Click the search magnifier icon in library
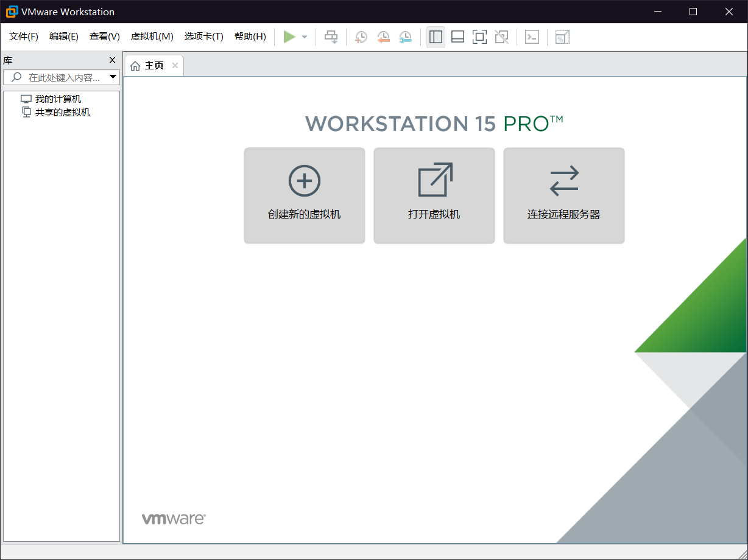 [x=16, y=77]
